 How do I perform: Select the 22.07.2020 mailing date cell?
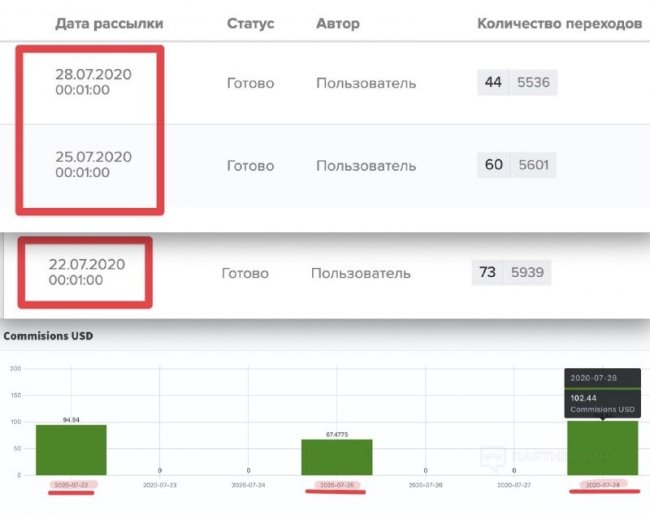[x=86, y=272]
